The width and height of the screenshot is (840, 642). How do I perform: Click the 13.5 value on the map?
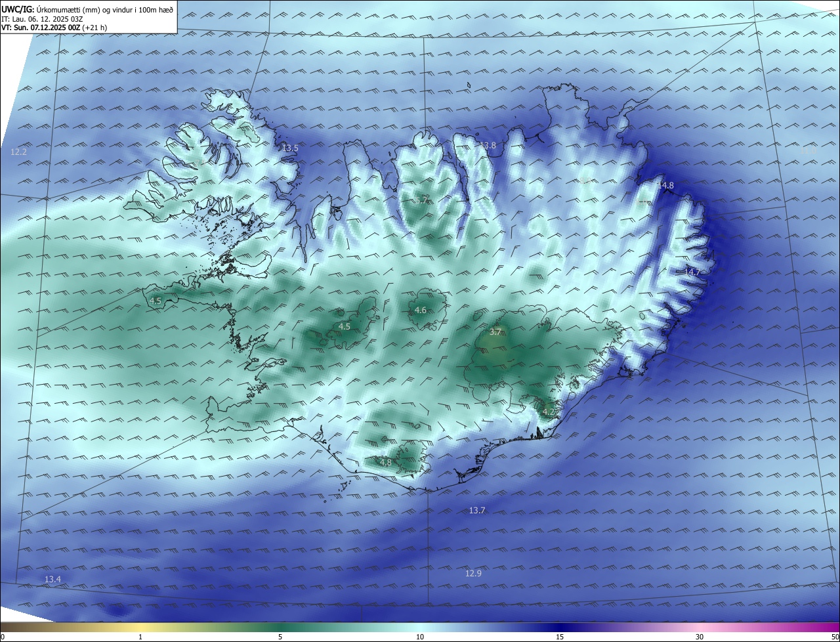[x=290, y=148]
